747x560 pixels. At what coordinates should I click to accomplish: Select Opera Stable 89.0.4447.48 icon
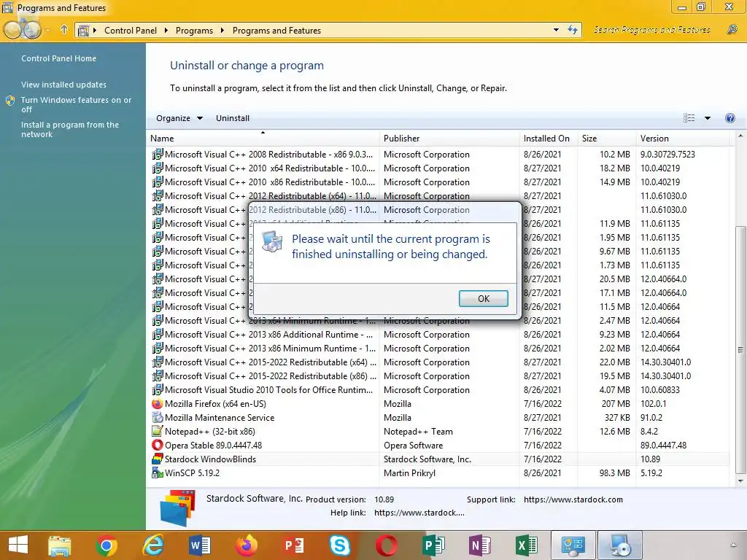click(158, 446)
